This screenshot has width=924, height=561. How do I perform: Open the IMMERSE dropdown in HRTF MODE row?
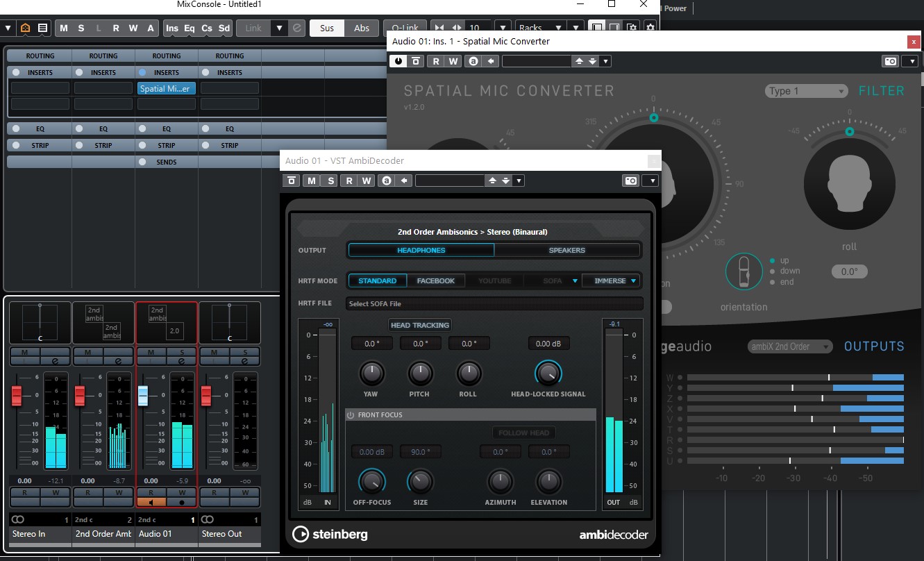pyautogui.click(x=612, y=280)
